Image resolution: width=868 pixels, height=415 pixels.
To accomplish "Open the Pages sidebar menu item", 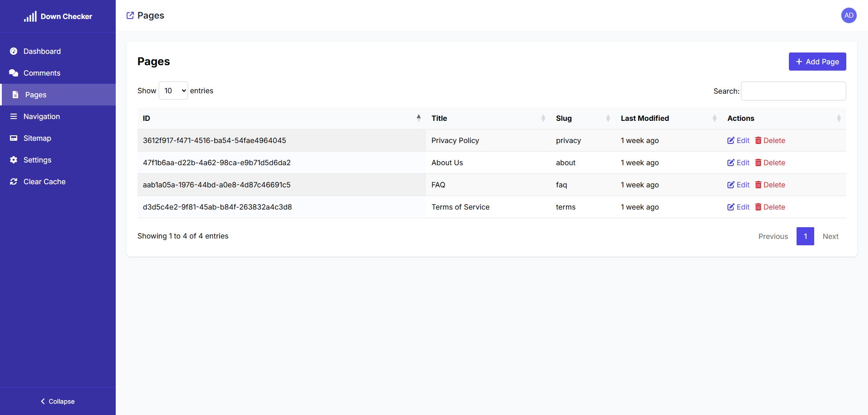I will 36,95.
